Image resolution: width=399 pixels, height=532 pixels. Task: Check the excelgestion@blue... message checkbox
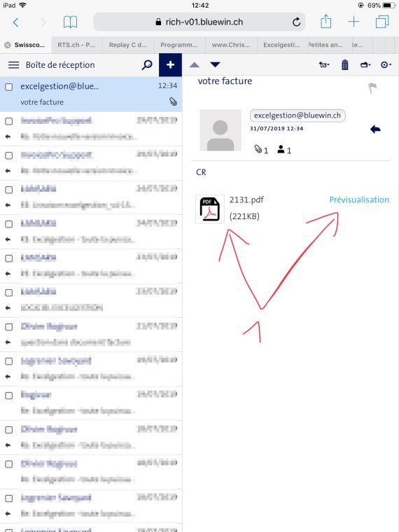[x=9, y=87]
